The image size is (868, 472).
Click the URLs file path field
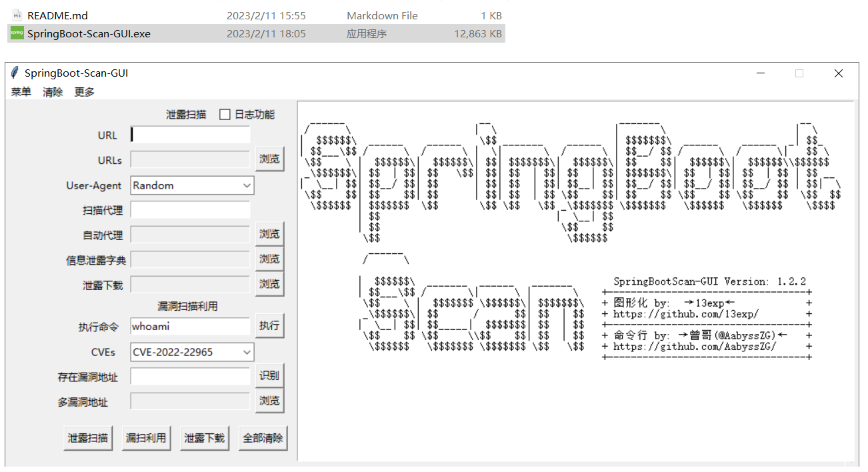click(x=190, y=159)
